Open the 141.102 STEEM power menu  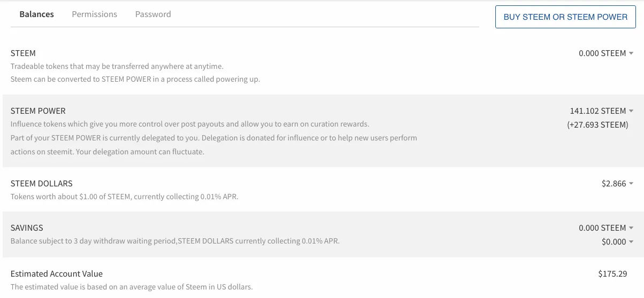[x=602, y=111]
